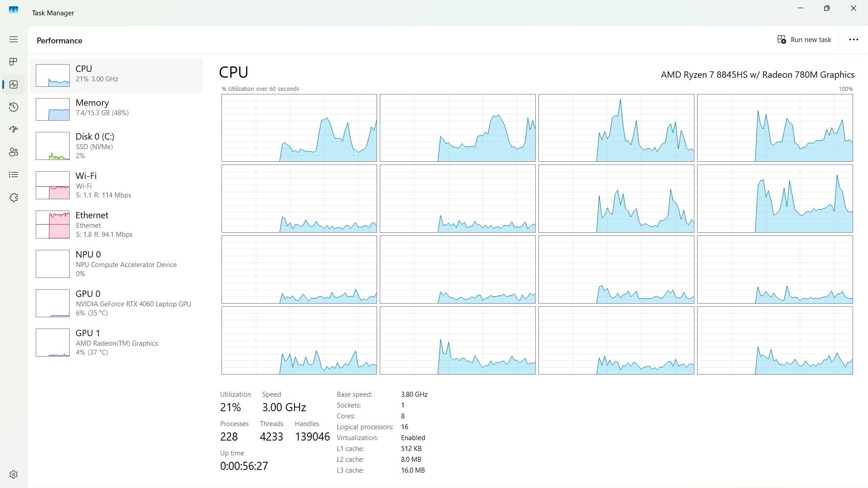This screenshot has height=488, width=868.
Task: Open Task Manager settings gear
Action: point(14,474)
